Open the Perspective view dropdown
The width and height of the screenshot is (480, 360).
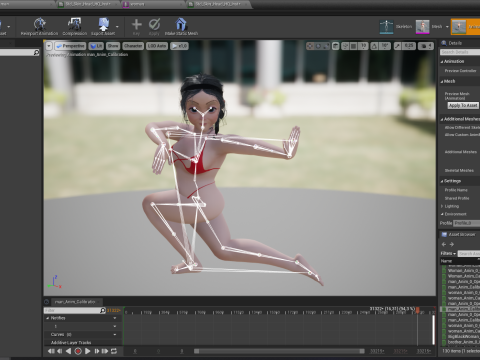(x=70, y=46)
